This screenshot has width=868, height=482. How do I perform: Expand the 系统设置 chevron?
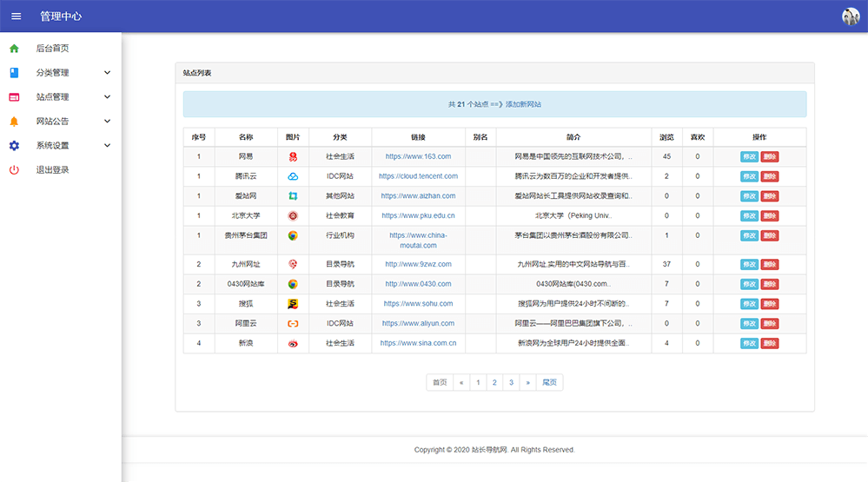(108, 146)
